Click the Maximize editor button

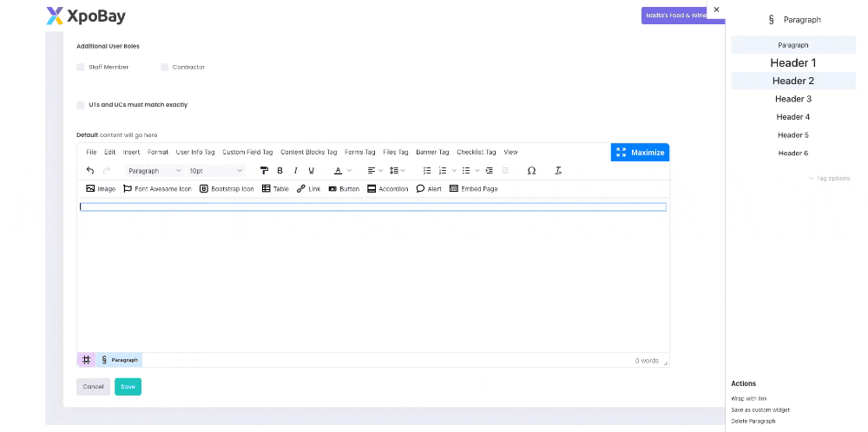point(640,153)
